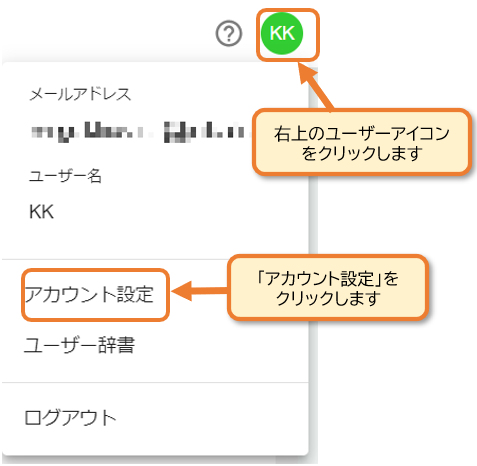This screenshot has width=477, height=466.
Task: Click the divider line above ログアウト
Action: tap(155, 383)
